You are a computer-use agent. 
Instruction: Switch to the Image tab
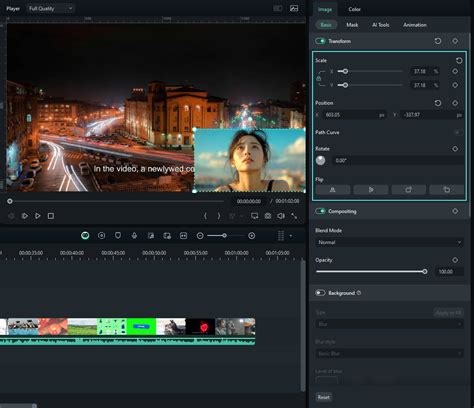point(325,9)
